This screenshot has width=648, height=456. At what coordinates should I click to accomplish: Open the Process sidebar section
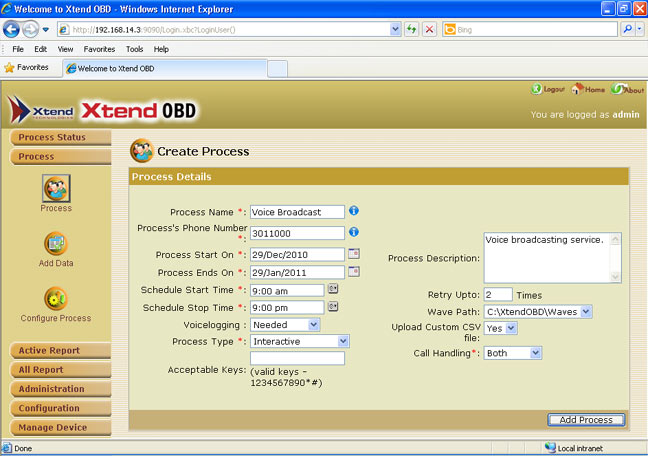click(61, 157)
